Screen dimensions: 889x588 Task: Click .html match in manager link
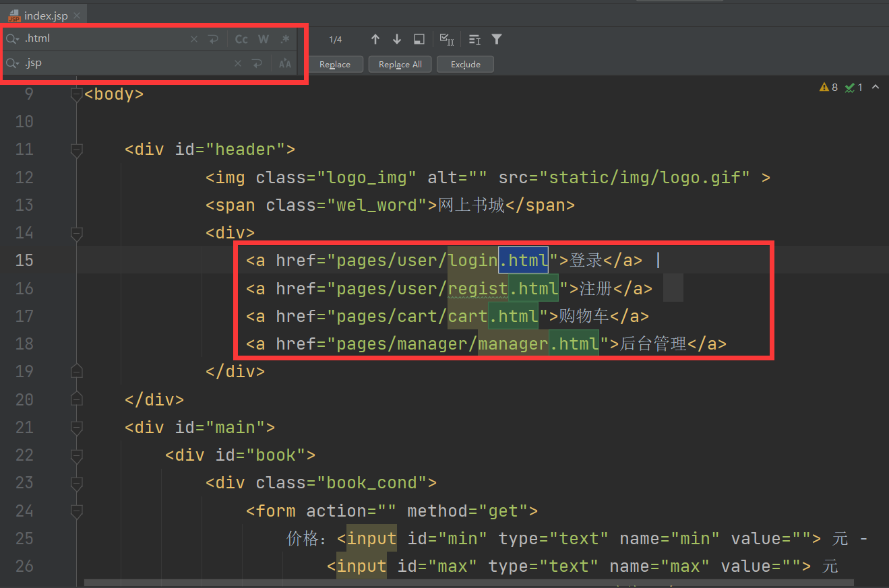coord(574,344)
